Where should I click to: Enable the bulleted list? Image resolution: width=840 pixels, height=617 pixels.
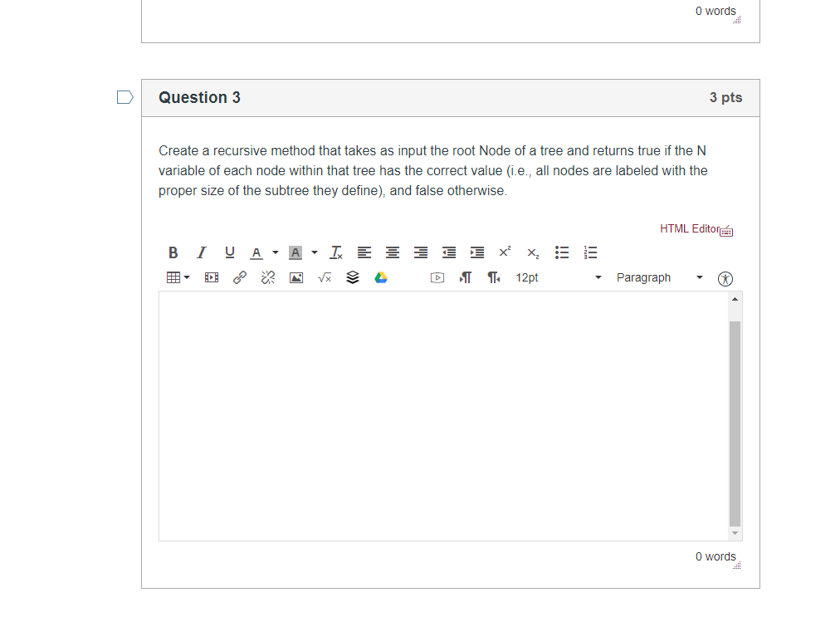coord(561,252)
